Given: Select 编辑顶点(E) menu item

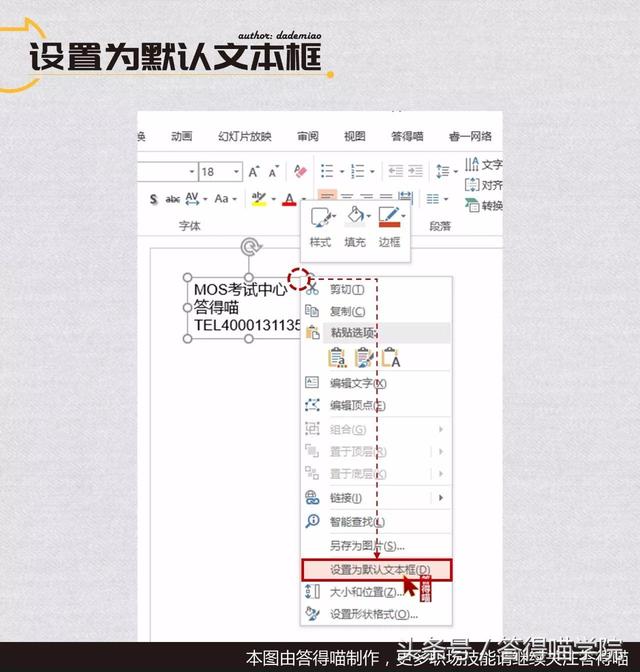Looking at the screenshot, I should point(376,405).
